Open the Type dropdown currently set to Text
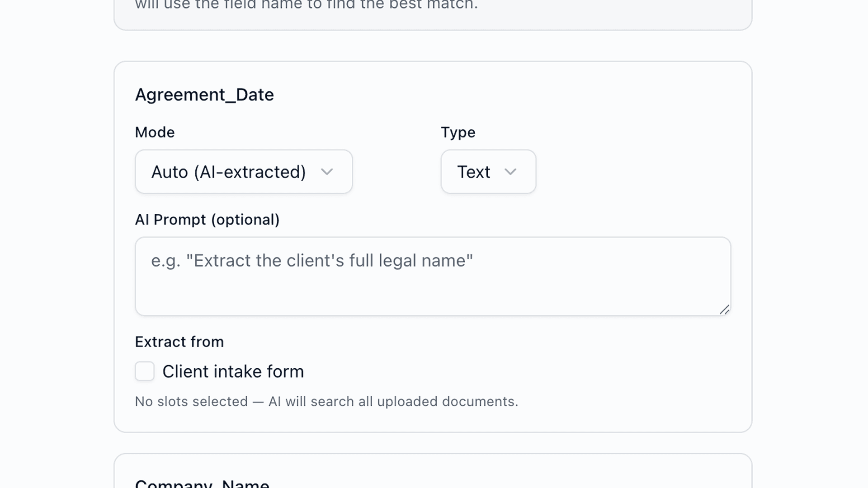868x488 pixels. (x=488, y=172)
